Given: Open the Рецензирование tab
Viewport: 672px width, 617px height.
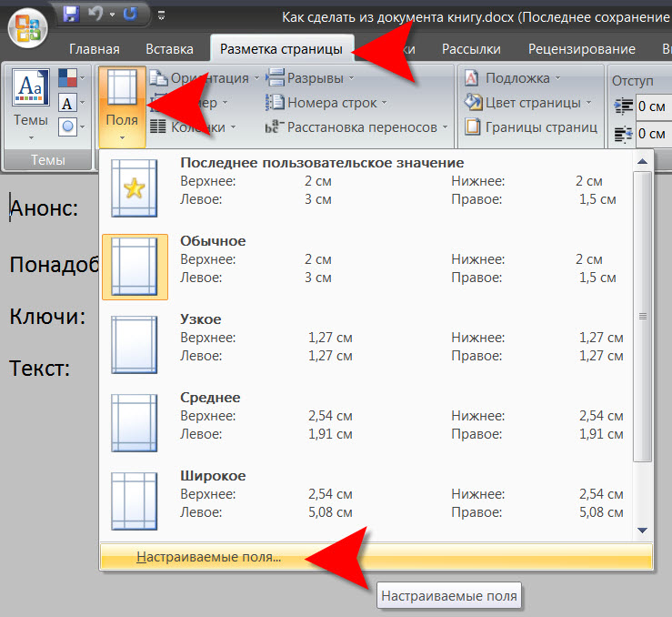Looking at the screenshot, I should point(582,49).
